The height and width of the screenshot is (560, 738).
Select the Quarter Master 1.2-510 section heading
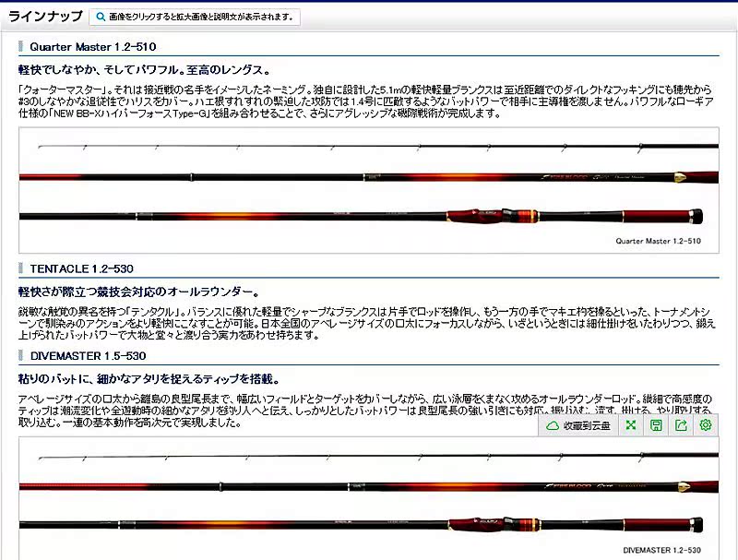coord(93,46)
